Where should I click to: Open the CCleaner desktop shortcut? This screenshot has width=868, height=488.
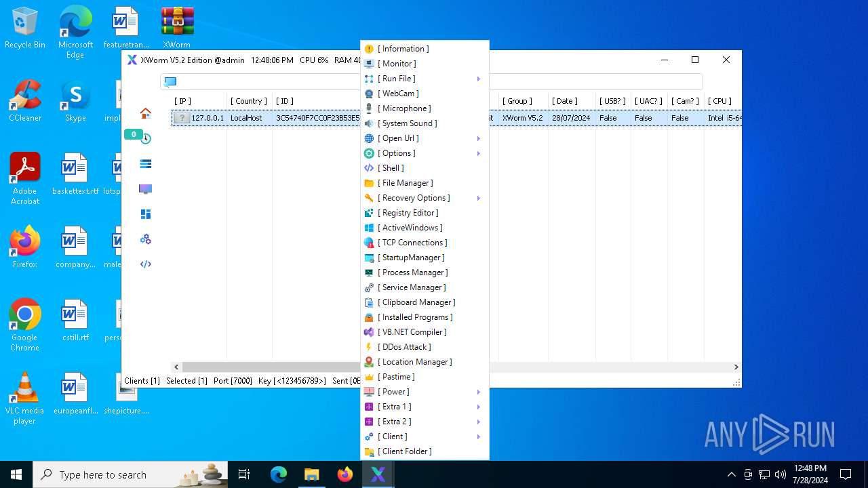click(25, 101)
